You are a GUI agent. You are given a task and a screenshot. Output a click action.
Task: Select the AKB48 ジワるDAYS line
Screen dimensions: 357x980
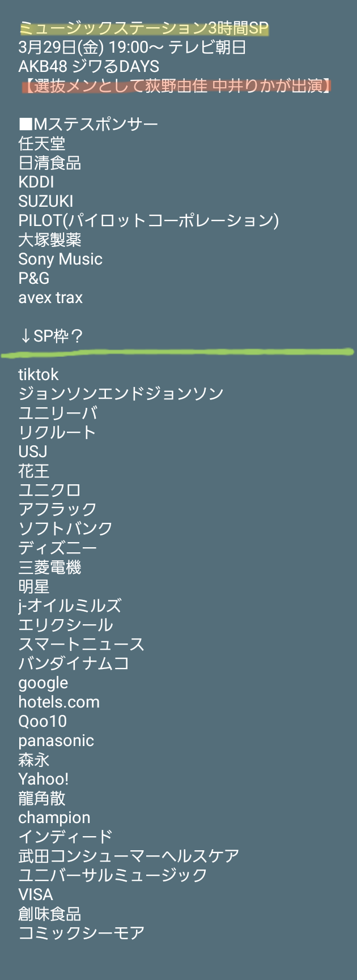click(89, 67)
